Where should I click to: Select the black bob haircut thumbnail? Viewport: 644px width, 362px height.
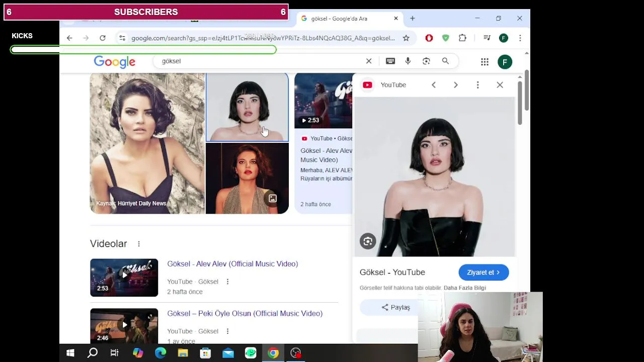coord(247,107)
